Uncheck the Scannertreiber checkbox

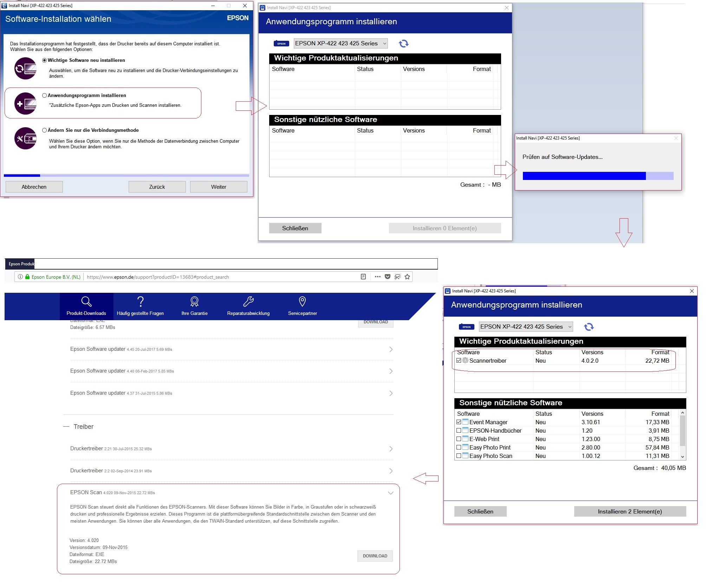459,361
